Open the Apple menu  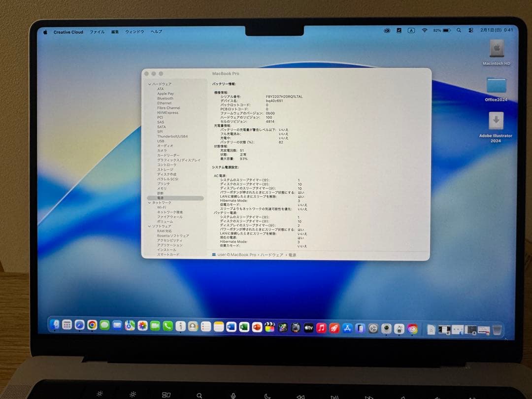point(45,32)
